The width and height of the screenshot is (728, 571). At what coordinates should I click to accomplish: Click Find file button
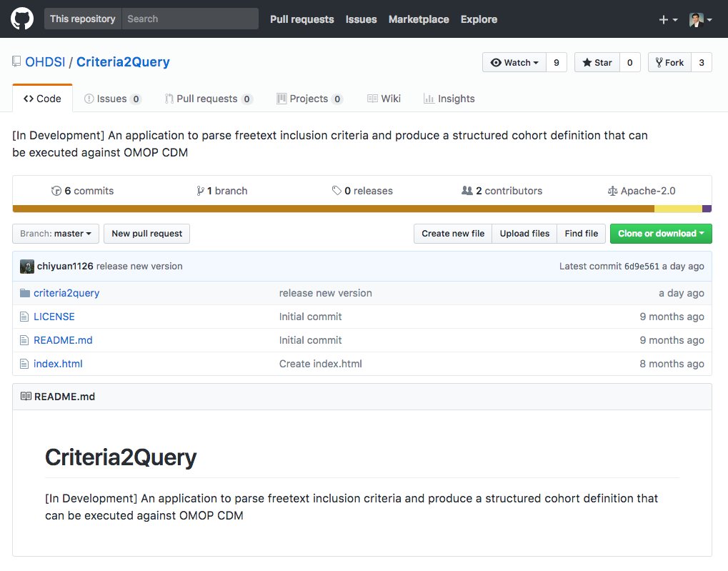coord(582,234)
